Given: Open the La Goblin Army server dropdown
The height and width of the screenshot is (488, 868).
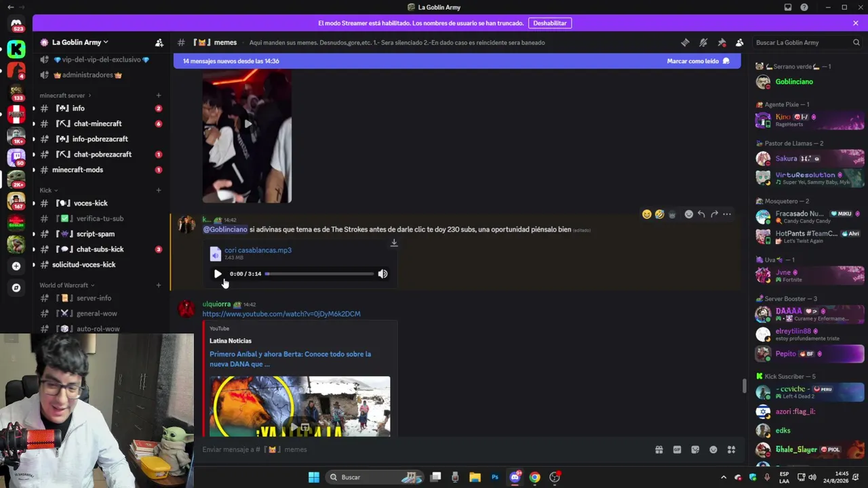Looking at the screenshot, I should click(80, 42).
